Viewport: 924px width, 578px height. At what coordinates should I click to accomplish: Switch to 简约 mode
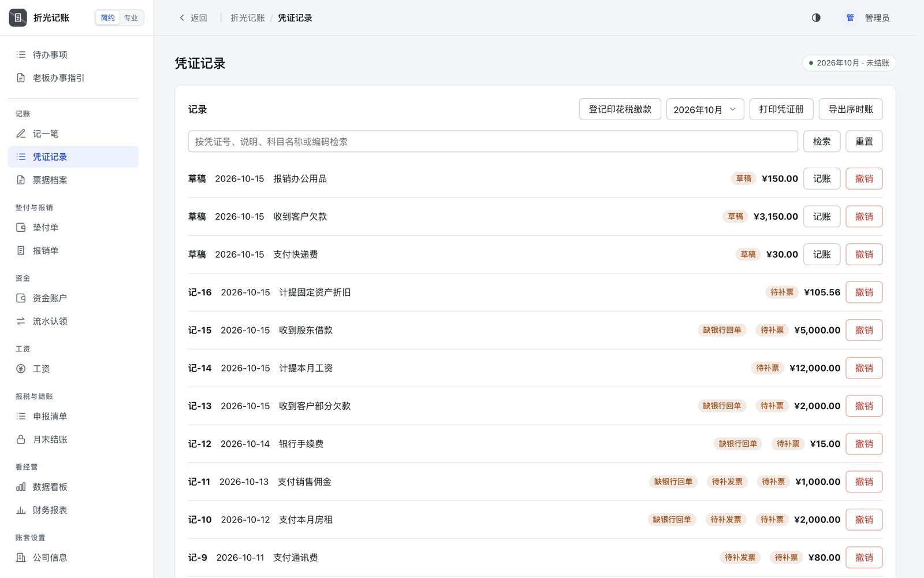(x=108, y=18)
